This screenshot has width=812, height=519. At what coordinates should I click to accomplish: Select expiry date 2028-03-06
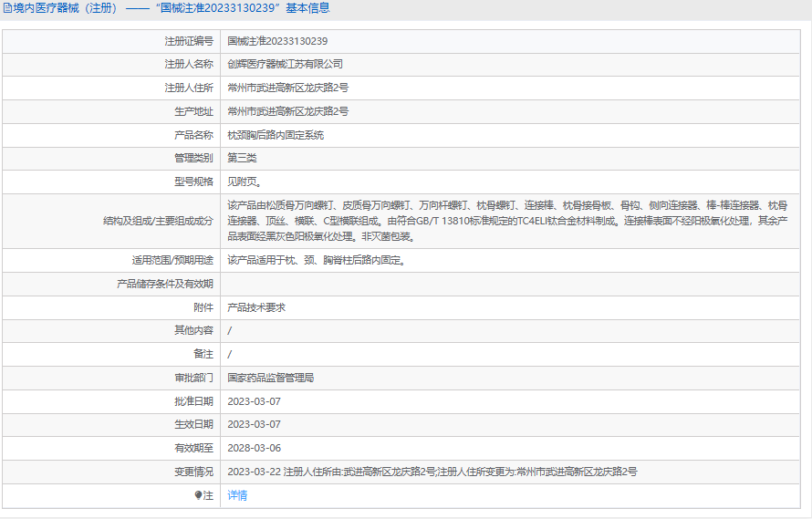click(255, 448)
